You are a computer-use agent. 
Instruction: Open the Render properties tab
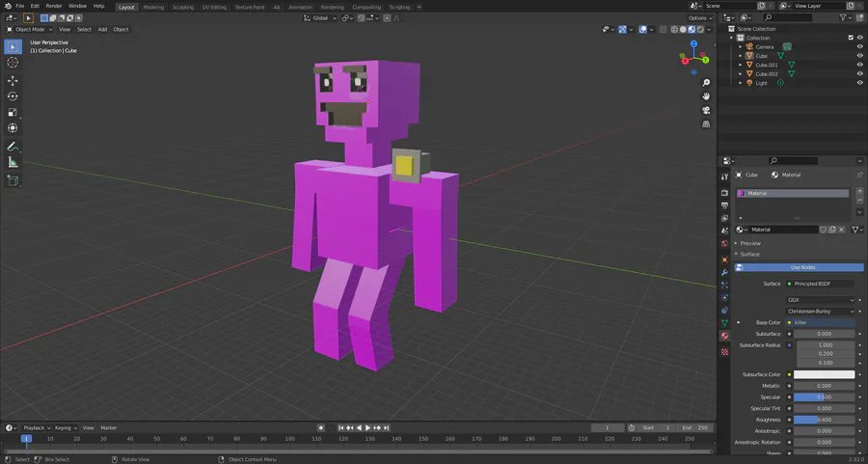[724, 193]
